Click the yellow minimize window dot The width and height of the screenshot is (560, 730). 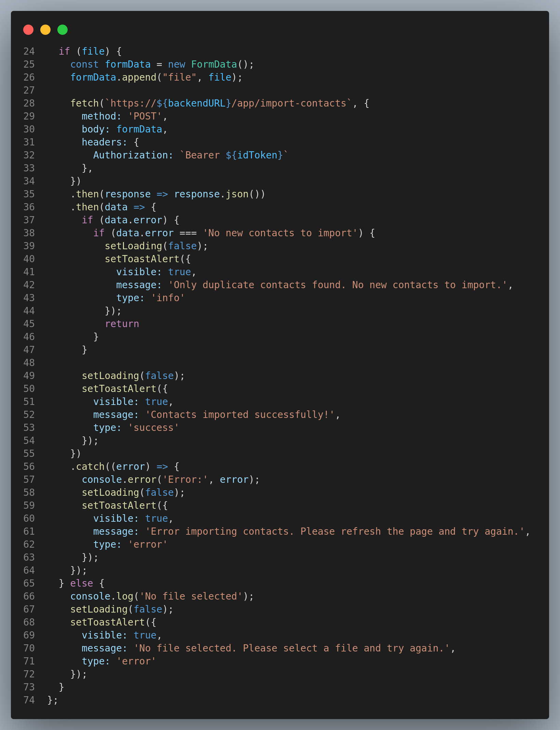45,30
